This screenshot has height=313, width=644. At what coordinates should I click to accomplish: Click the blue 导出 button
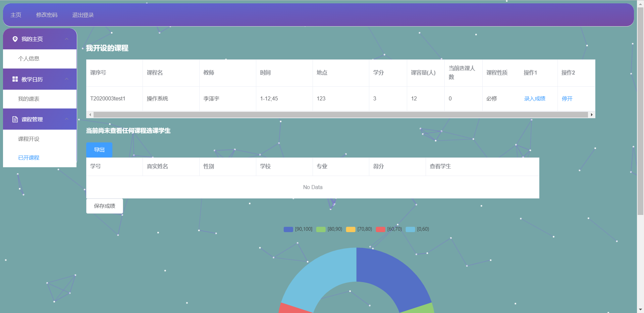[x=99, y=150]
